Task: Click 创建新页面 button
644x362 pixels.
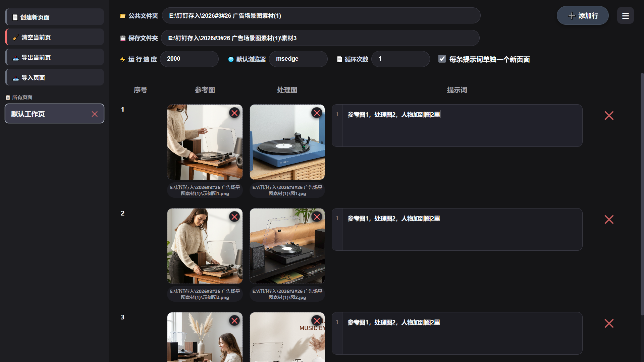Action: tap(55, 17)
